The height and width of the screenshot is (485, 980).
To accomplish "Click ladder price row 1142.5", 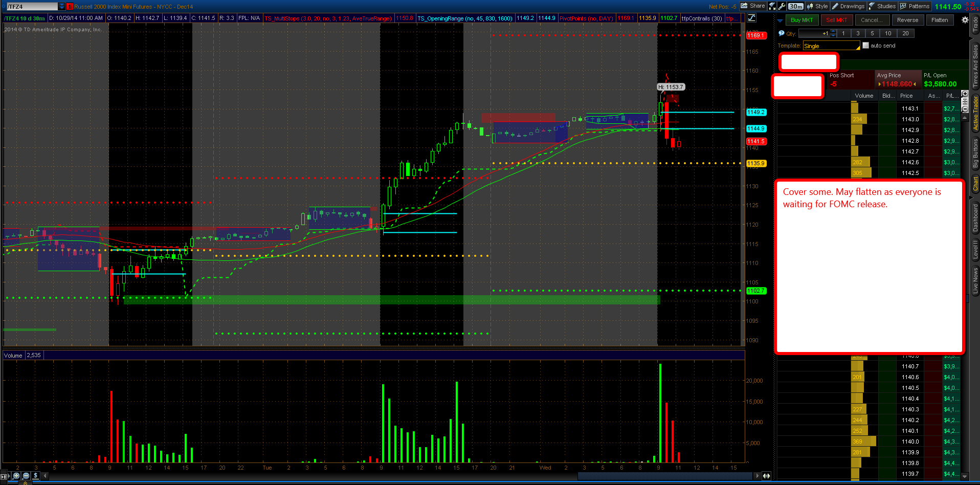I will pyautogui.click(x=910, y=173).
